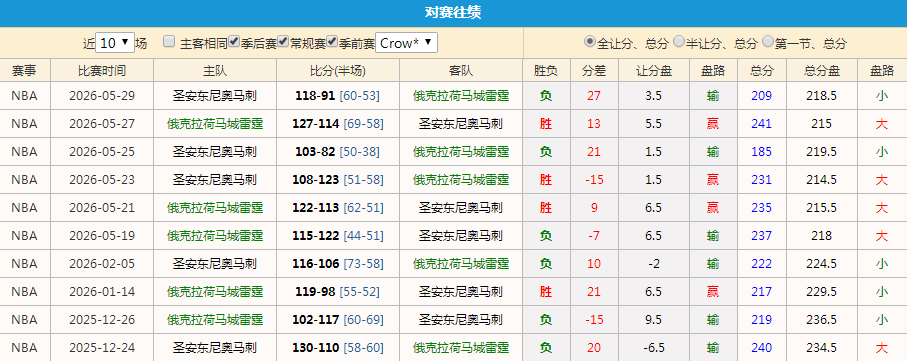Click away team 俄克拉荷马城雷霆 in 2026-05-29 row
This screenshot has height=361, width=907.
pyautogui.click(x=461, y=95)
